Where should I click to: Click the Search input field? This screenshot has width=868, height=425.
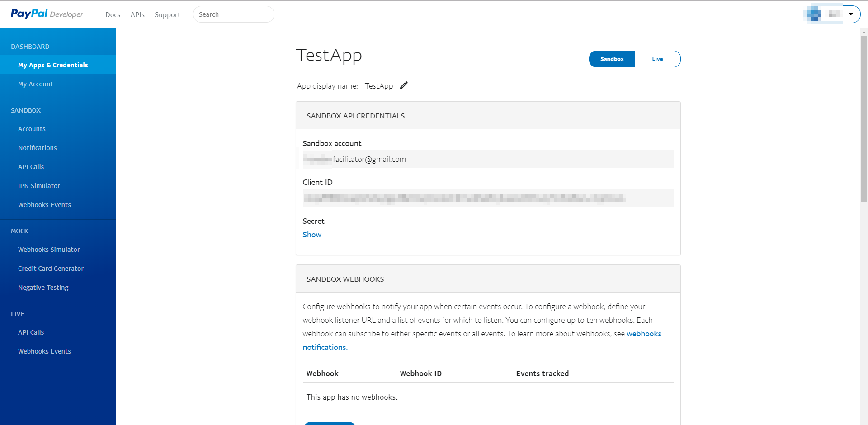pos(233,14)
